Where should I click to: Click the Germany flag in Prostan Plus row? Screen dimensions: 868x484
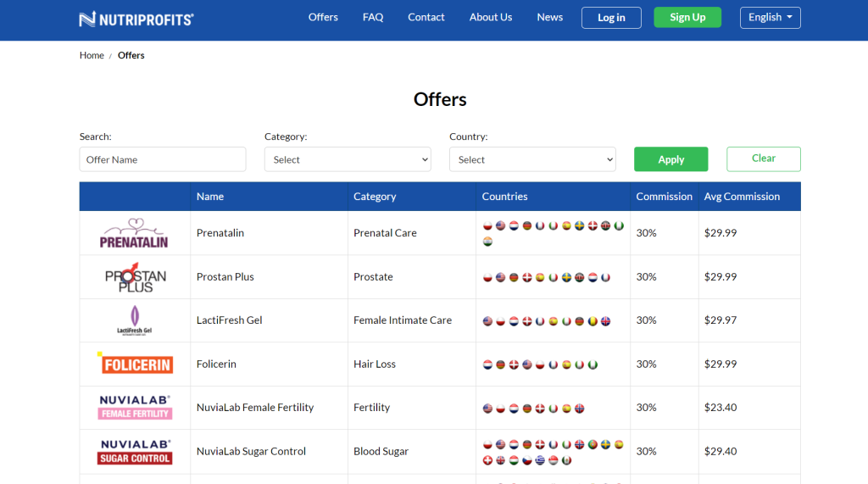click(x=514, y=277)
